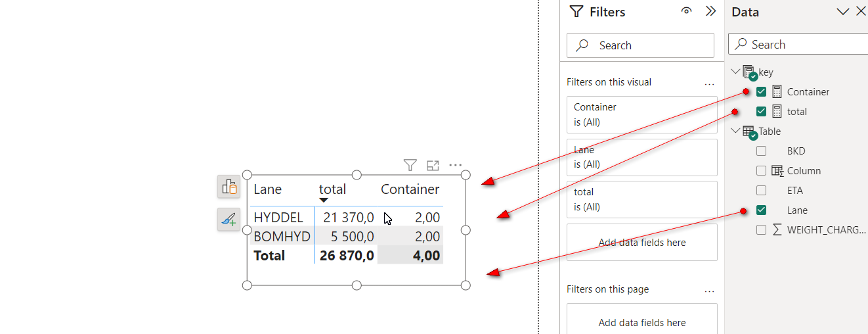Sort by the Container column header
This screenshot has height=334, width=868.
410,189
